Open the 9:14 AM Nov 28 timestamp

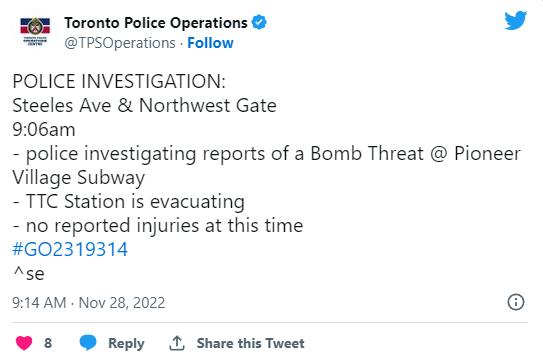[89, 302]
